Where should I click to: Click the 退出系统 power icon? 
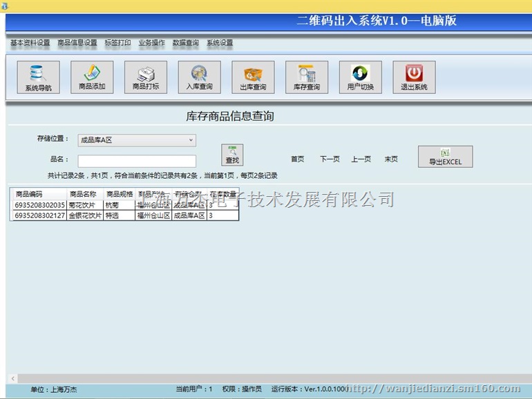point(414,77)
